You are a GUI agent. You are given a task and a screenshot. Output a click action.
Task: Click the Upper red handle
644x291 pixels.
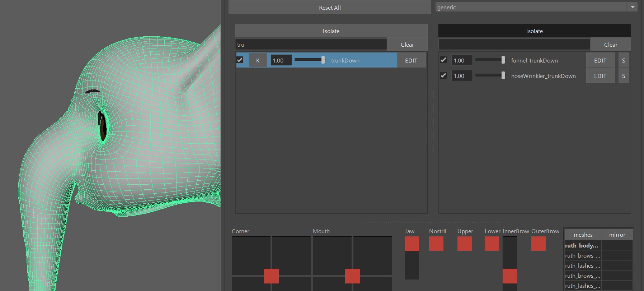465,244
